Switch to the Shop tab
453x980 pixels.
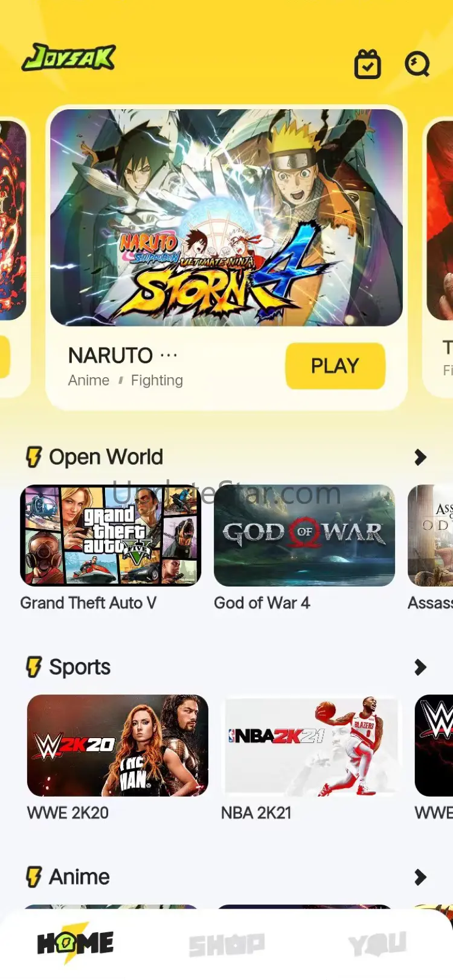point(226,945)
